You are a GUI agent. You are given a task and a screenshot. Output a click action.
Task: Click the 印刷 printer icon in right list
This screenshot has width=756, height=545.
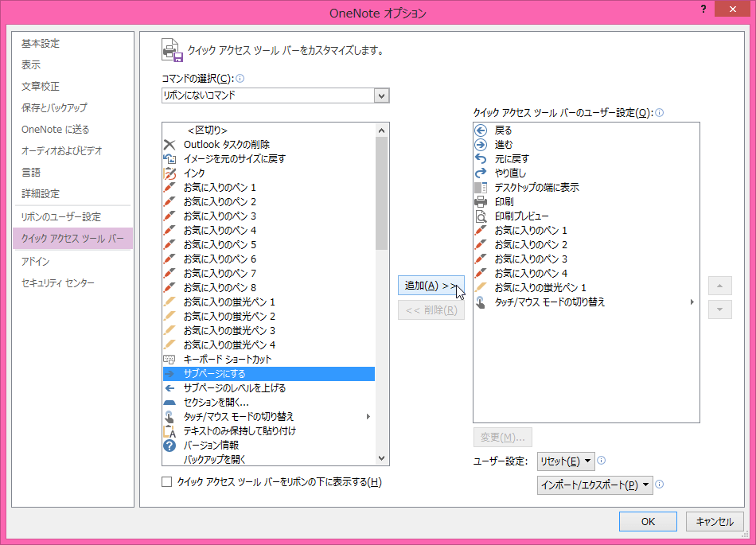[481, 201]
